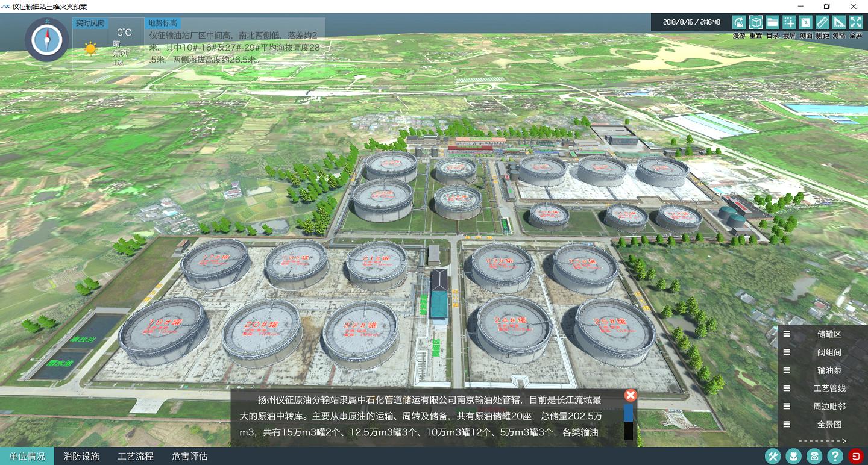Open the 工艺流程 tab
Image resolution: width=868 pixels, height=465 pixels.
pyautogui.click(x=136, y=456)
